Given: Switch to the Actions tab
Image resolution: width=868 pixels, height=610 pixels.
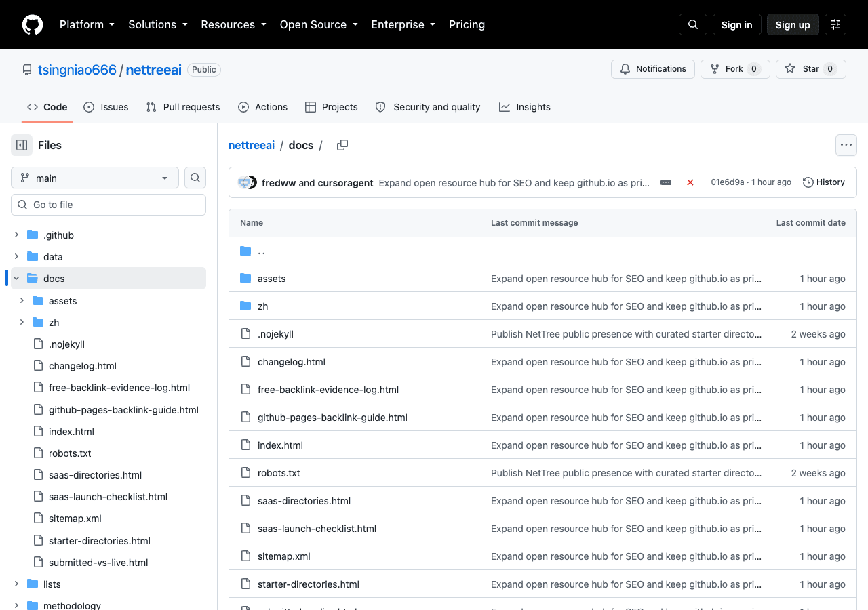Looking at the screenshot, I should pyautogui.click(x=263, y=107).
